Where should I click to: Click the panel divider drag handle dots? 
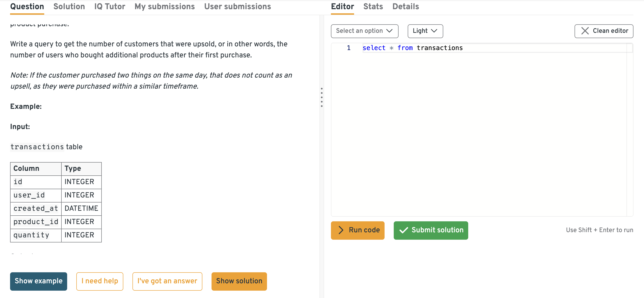(322, 97)
